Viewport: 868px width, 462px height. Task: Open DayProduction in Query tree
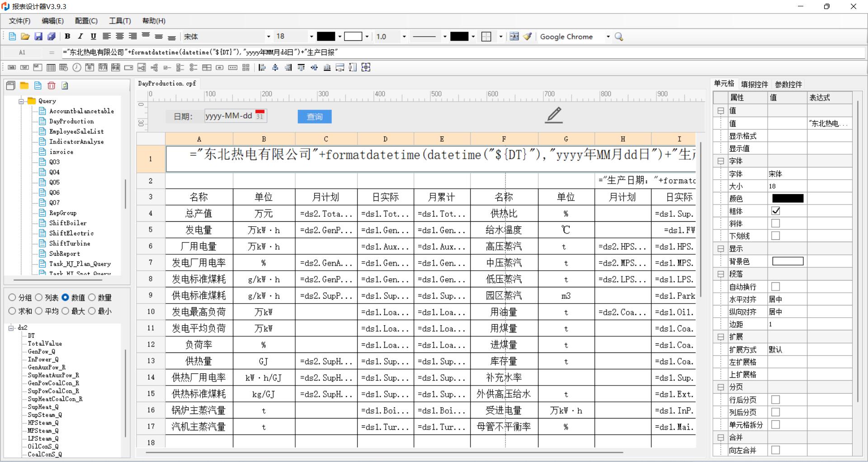71,121
